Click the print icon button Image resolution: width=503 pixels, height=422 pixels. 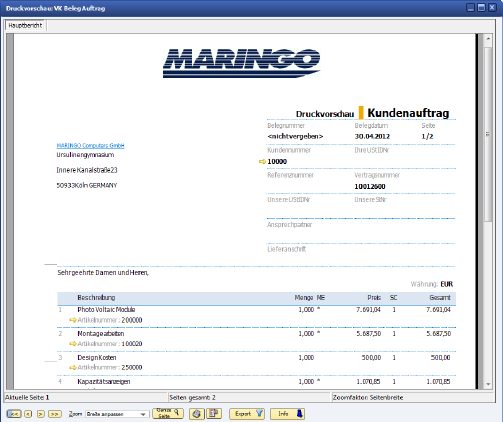[x=197, y=414]
